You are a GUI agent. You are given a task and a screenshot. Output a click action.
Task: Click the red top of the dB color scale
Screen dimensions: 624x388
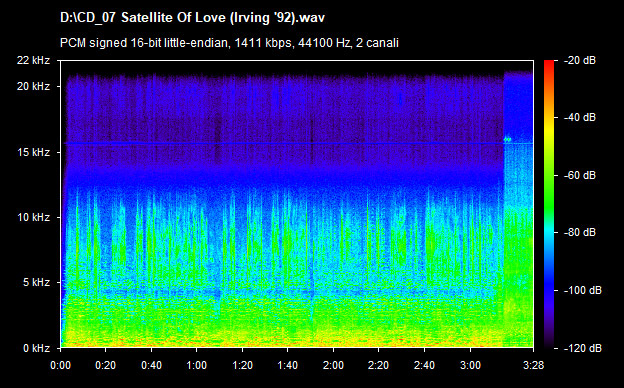pyautogui.click(x=549, y=64)
